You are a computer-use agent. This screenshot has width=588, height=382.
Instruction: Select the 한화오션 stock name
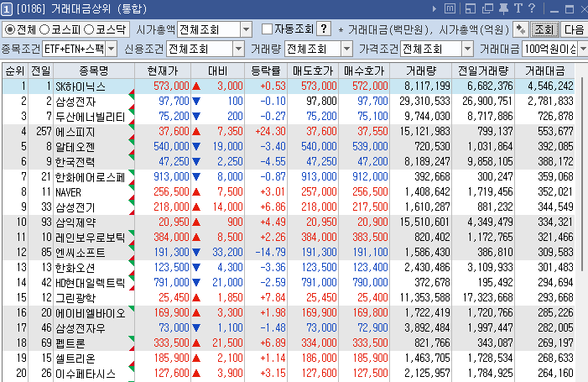click(75, 268)
